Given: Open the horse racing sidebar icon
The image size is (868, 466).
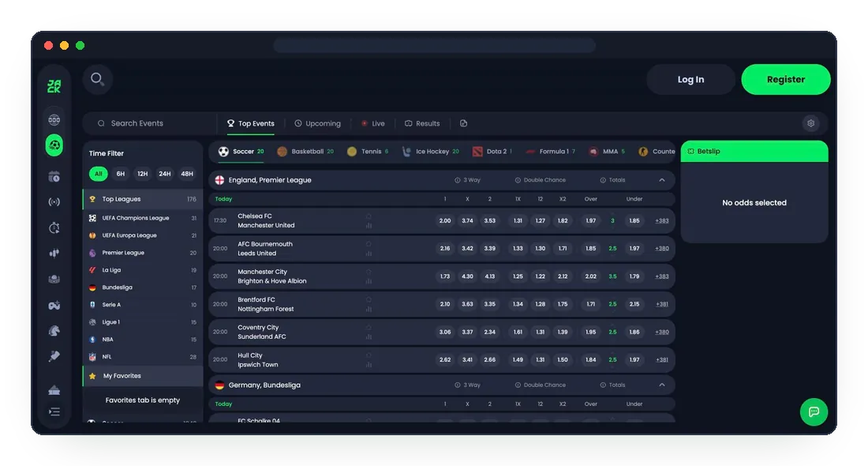Looking at the screenshot, I should point(54,331).
